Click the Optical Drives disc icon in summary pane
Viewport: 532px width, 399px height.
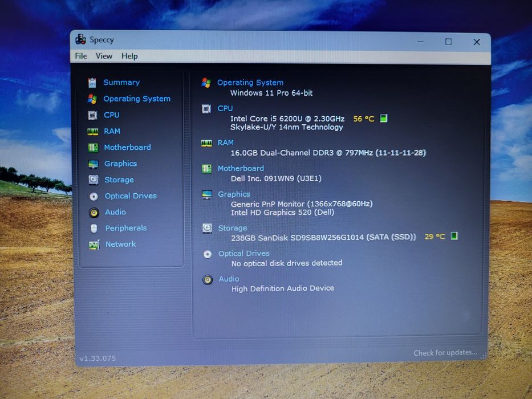click(x=208, y=254)
